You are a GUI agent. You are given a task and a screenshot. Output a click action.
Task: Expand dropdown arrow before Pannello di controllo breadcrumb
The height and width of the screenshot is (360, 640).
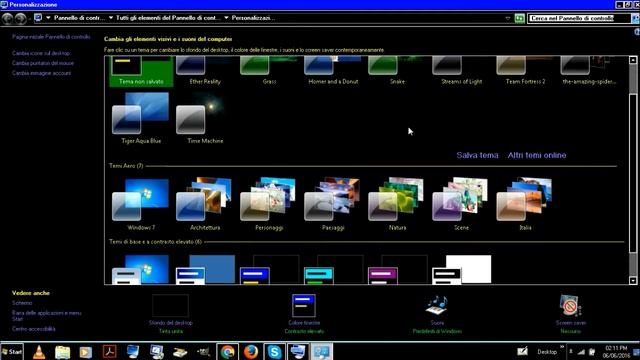[x=48, y=18]
